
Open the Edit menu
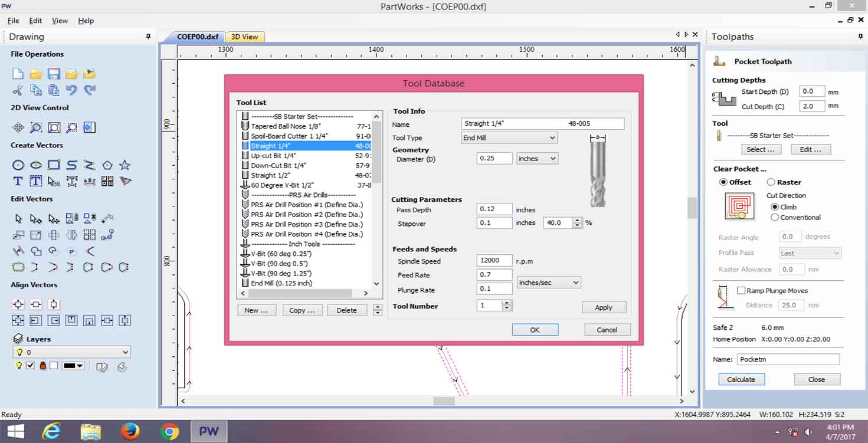point(35,21)
